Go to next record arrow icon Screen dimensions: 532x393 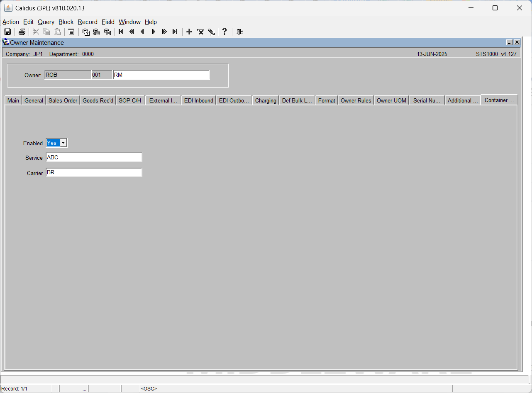pos(154,32)
